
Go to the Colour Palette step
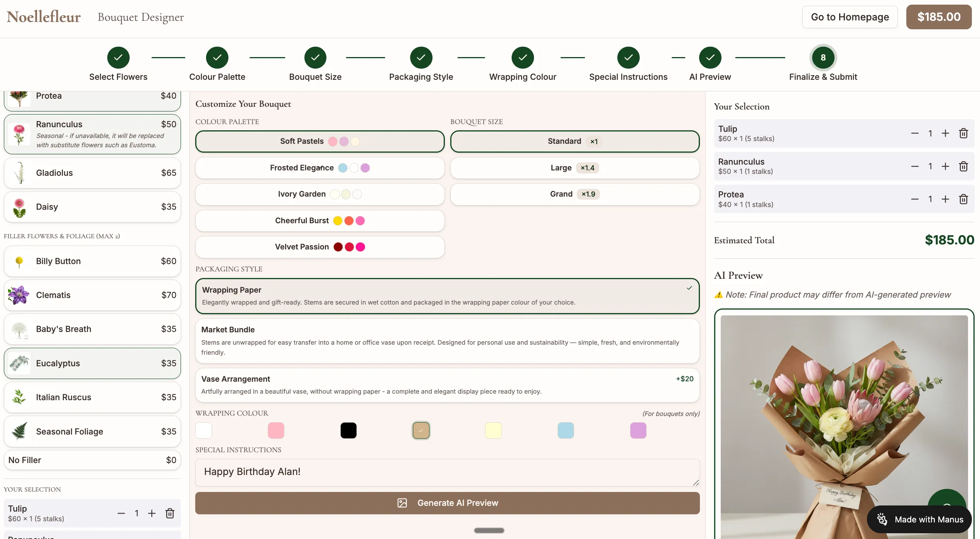[x=217, y=58]
